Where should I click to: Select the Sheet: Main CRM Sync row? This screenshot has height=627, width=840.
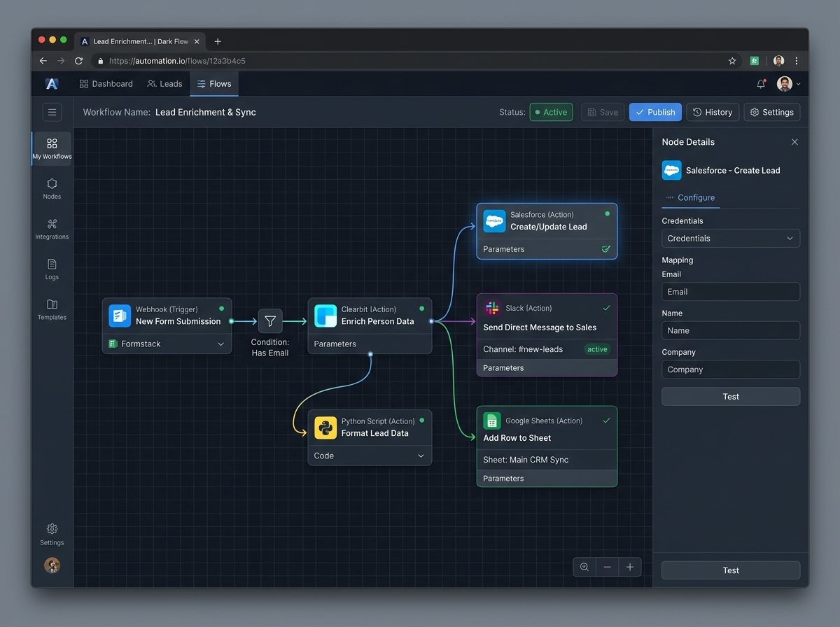[547, 460]
